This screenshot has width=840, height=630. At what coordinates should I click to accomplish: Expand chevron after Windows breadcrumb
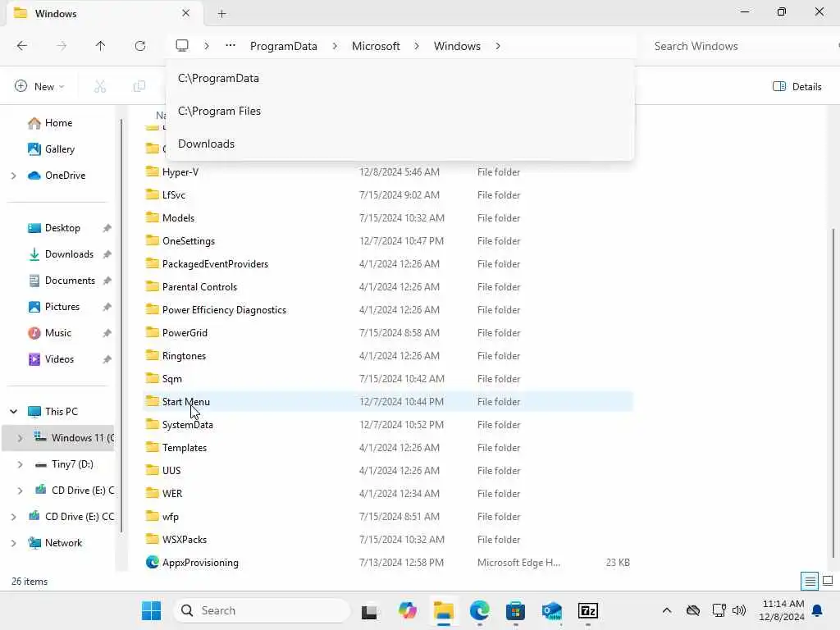[x=498, y=46]
